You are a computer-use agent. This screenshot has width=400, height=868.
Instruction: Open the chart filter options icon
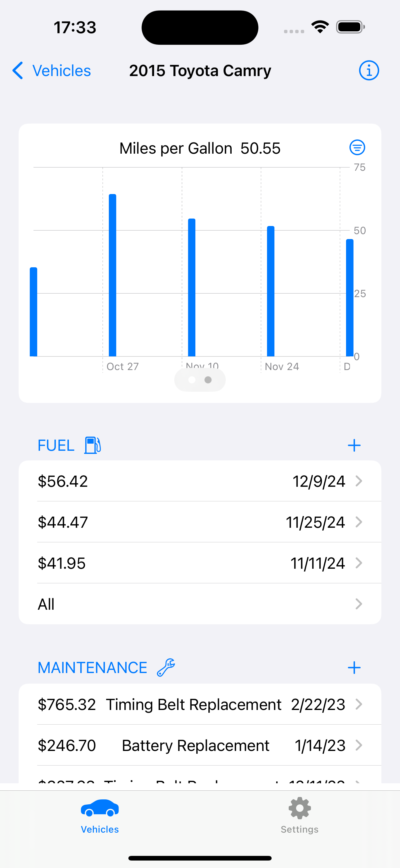point(357,147)
